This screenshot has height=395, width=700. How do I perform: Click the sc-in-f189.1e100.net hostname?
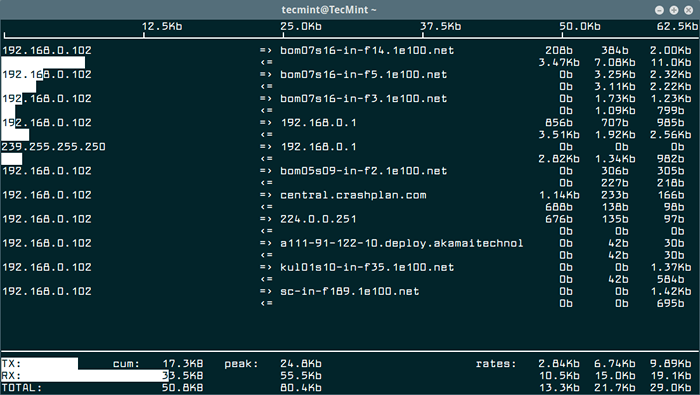click(350, 291)
